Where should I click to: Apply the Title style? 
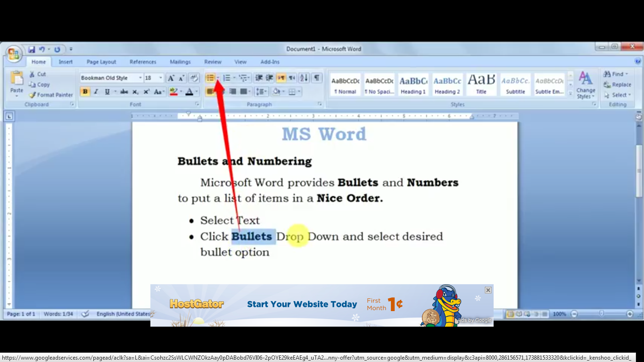(481, 85)
